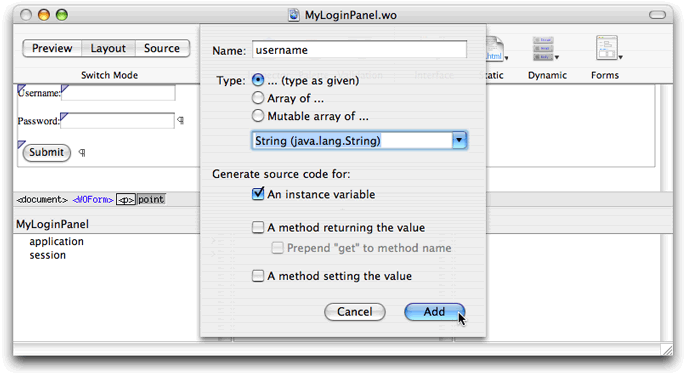Select the type as given radio button

(258, 80)
